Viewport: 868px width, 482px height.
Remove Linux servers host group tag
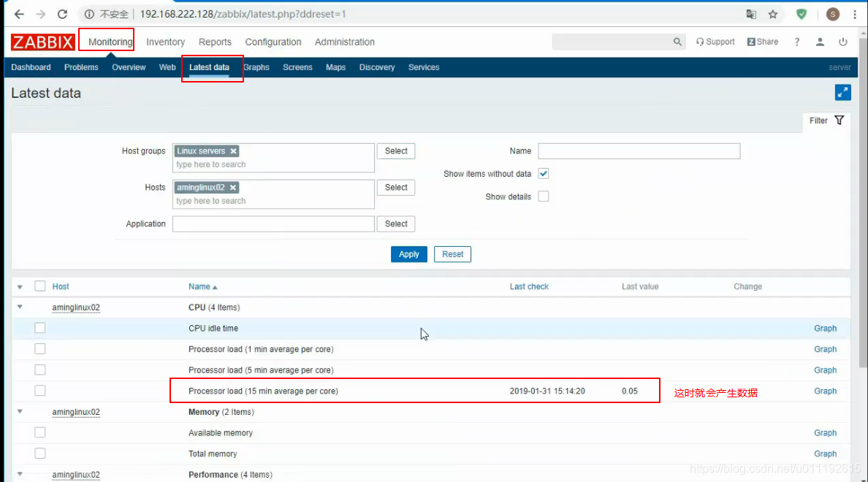click(234, 151)
